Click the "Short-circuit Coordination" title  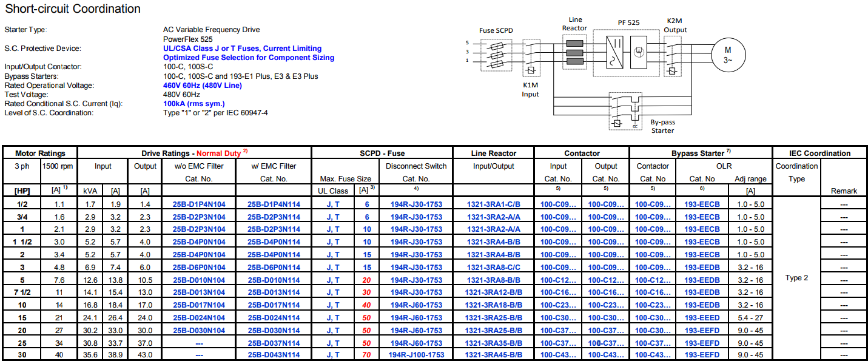[73, 9]
